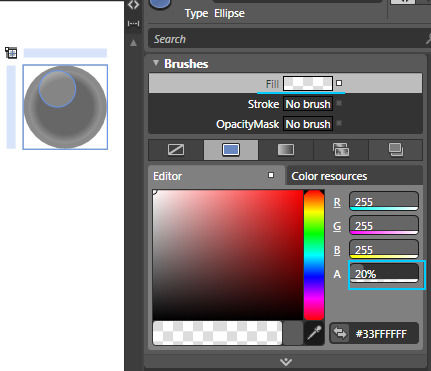431x371 pixels.
Task: Toggle the hex color format switch icon
Action: tap(340, 333)
